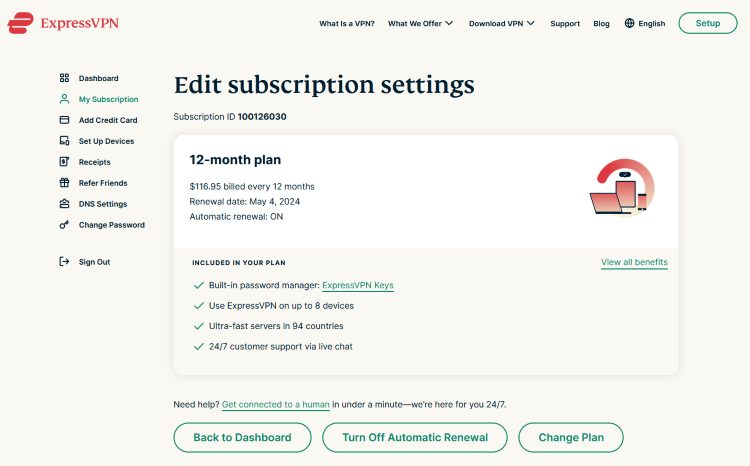Open the Support menu item
Viewport: 750px width, 466px height.
tap(565, 23)
